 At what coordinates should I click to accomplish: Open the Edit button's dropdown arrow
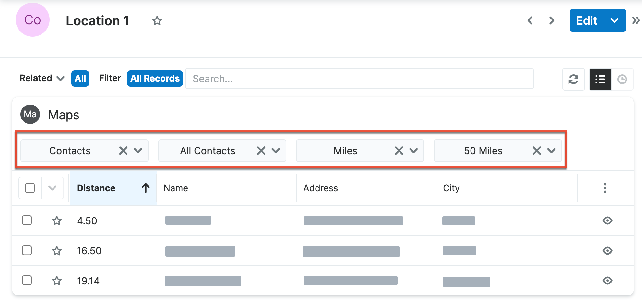[614, 20]
